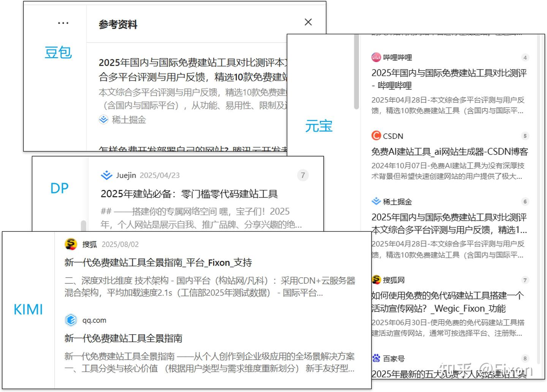Open 元宝 result 免费AI建站工具_ai网站生成器-CSDN博客
Viewport: 547px width, 392px height.
click(x=449, y=152)
